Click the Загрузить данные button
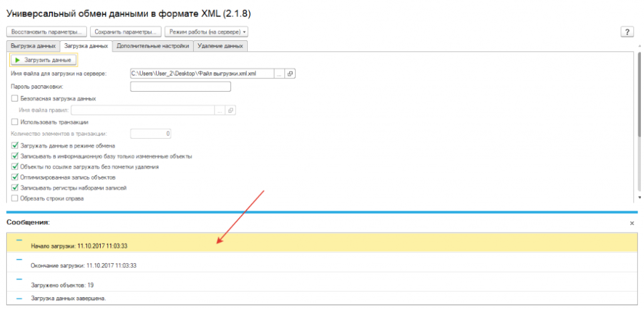Screen dimensions: 644x309 tap(43, 60)
